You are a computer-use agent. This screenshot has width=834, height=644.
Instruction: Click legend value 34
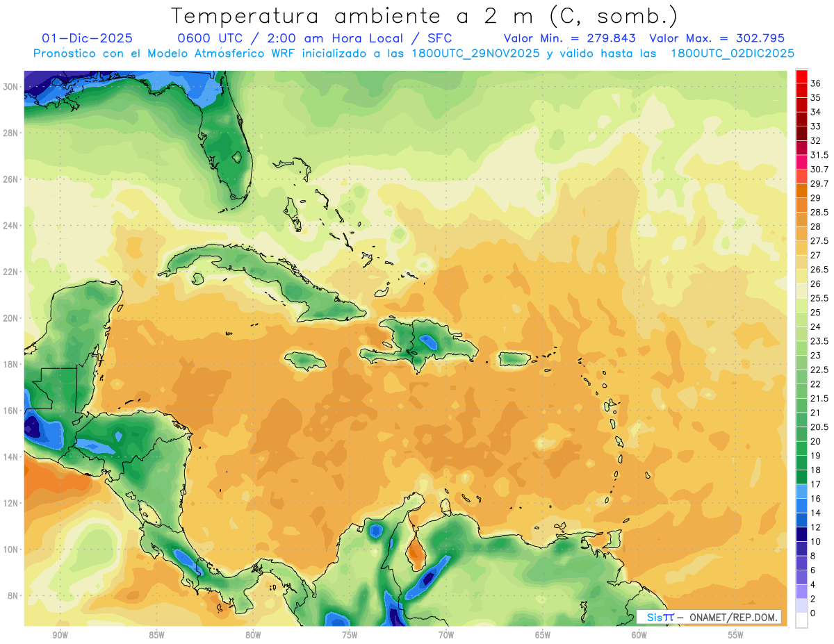point(815,112)
